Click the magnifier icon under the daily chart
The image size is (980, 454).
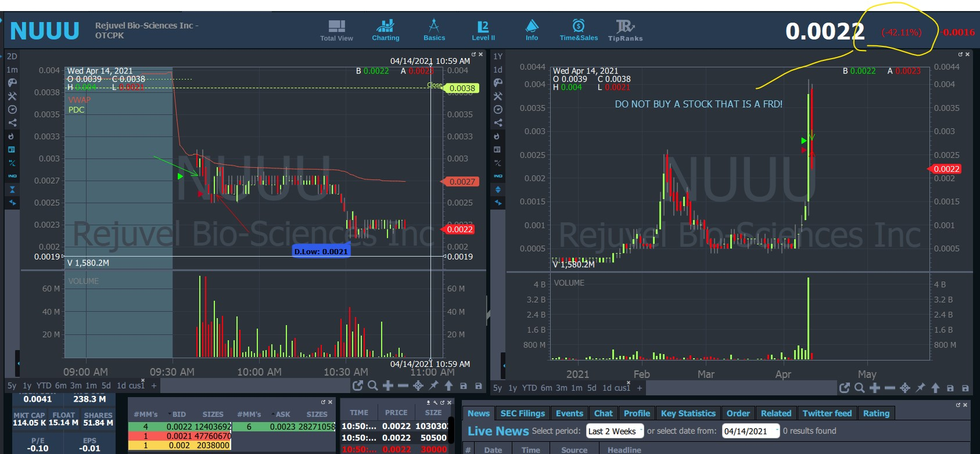[x=860, y=387]
